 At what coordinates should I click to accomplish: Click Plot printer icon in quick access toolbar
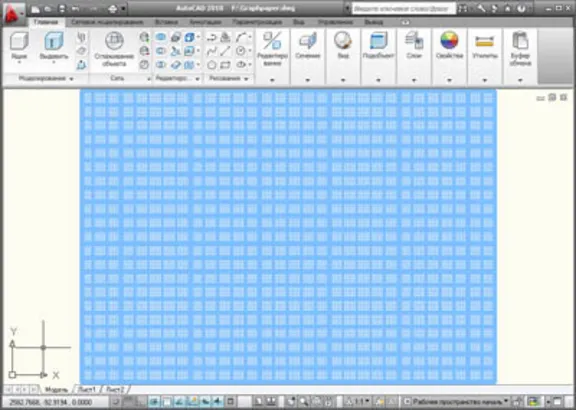[x=112, y=8]
